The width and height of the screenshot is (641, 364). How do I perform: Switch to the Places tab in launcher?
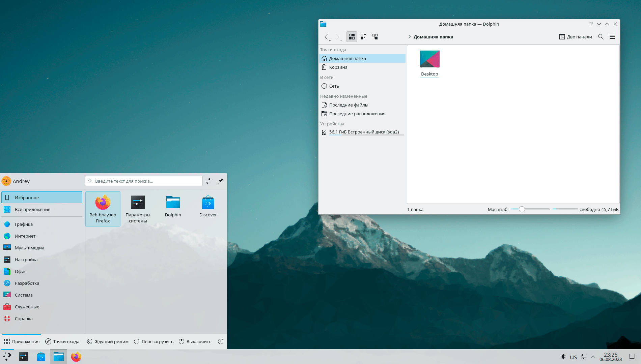[62, 341]
